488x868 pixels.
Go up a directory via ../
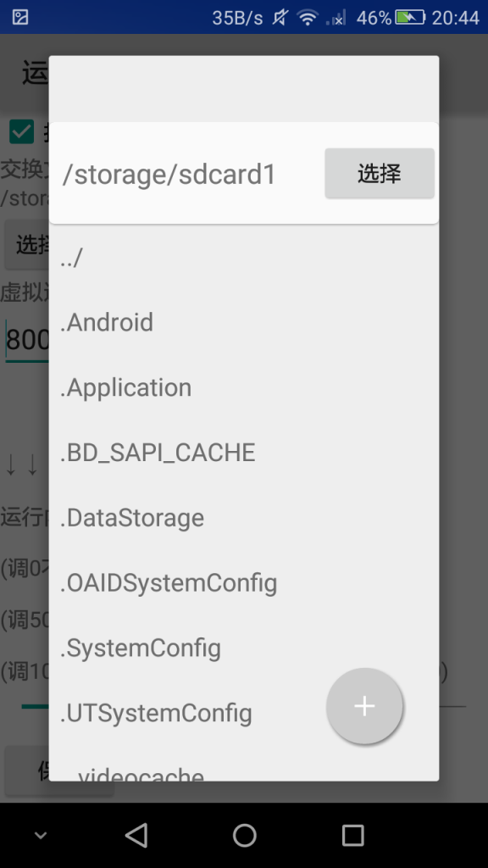244,257
